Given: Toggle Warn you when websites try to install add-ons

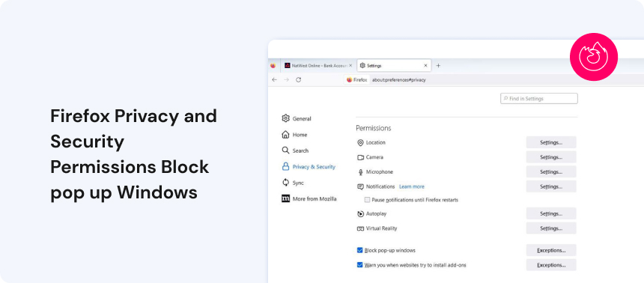Looking at the screenshot, I should 359,265.
